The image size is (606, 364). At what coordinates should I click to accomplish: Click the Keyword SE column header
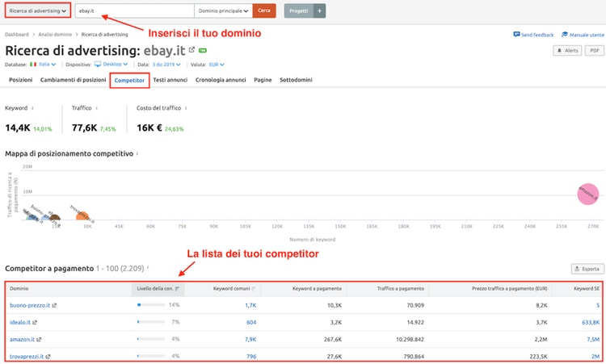point(587,289)
